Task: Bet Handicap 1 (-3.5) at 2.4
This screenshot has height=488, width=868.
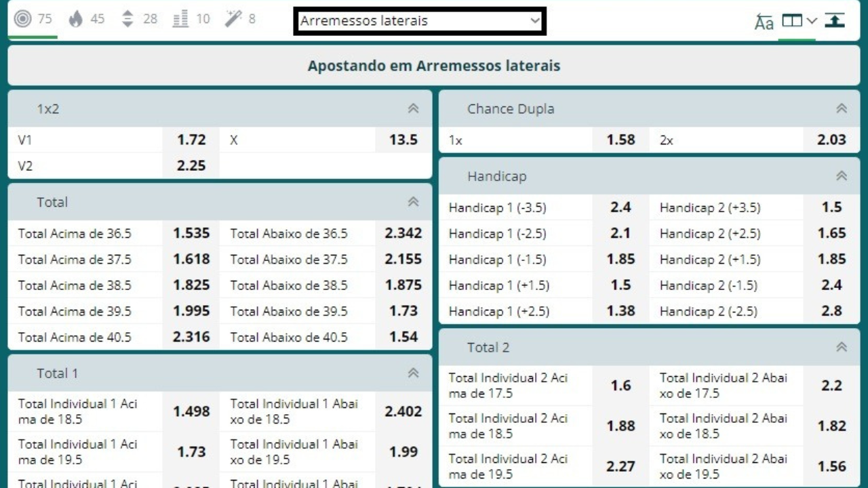Action: (620, 207)
